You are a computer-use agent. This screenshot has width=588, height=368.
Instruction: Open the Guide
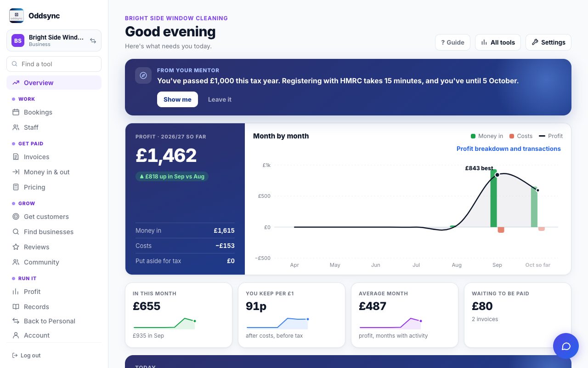pyautogui.click(x=452, y=42)
